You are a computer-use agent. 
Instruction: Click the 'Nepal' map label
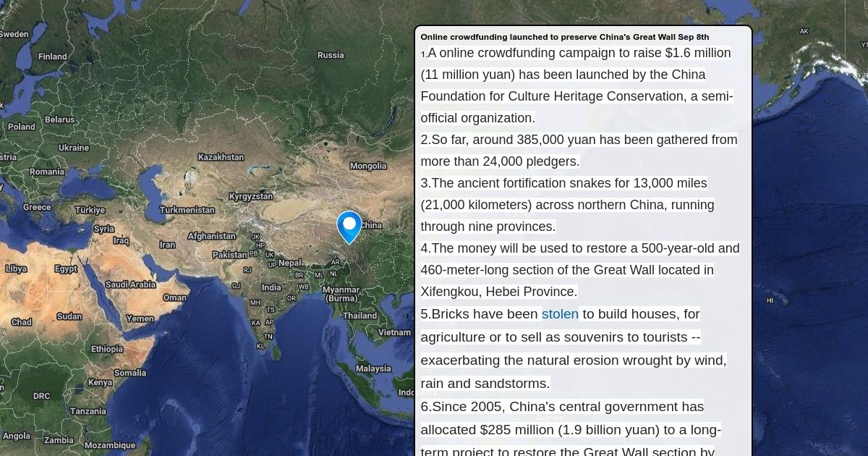click(x=290, y=263)
